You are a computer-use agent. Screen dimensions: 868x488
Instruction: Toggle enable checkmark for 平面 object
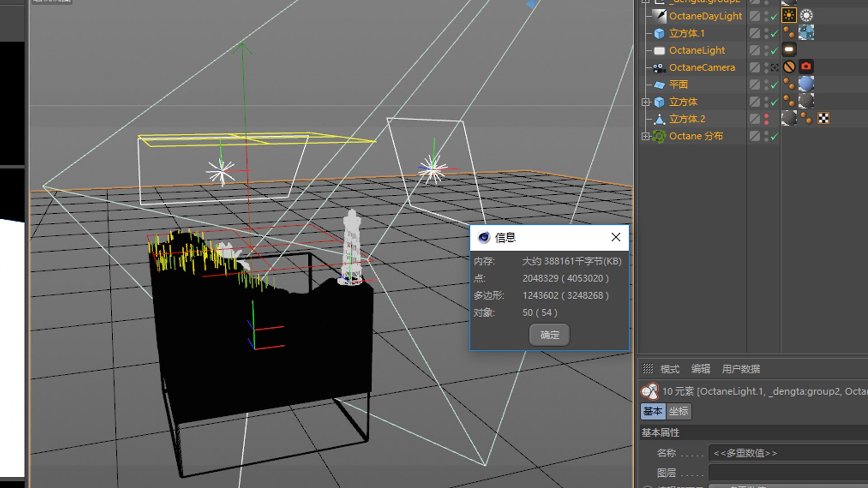tap(774, 85)
